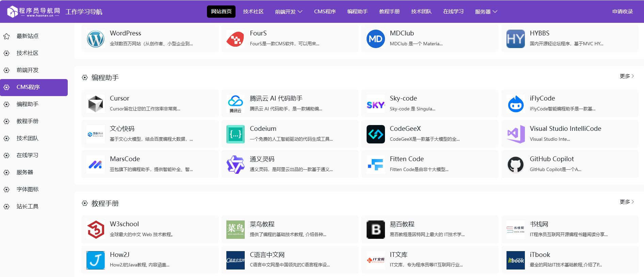Select 服务器 in the sidebar
Viewport: 644px width, 277px height.
[x=34, y=172]
